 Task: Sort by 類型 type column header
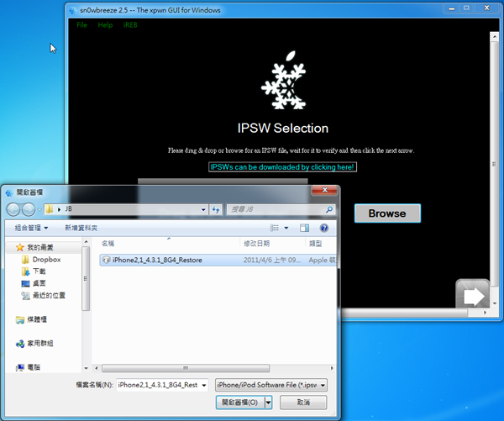point(315,244)
